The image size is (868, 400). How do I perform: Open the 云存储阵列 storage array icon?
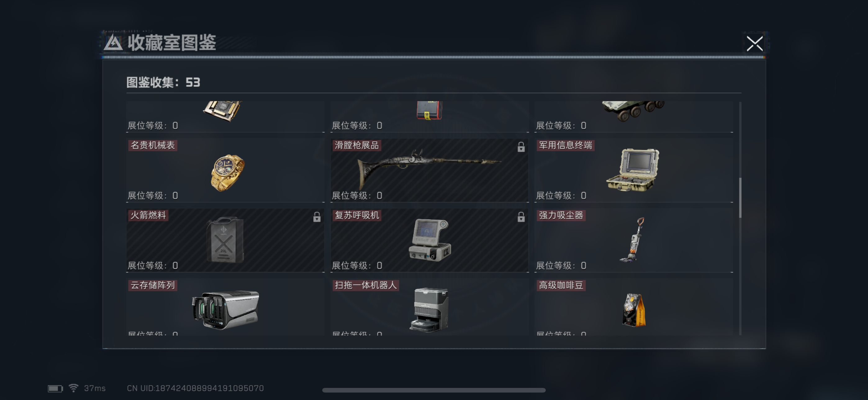tap(225, 310)
